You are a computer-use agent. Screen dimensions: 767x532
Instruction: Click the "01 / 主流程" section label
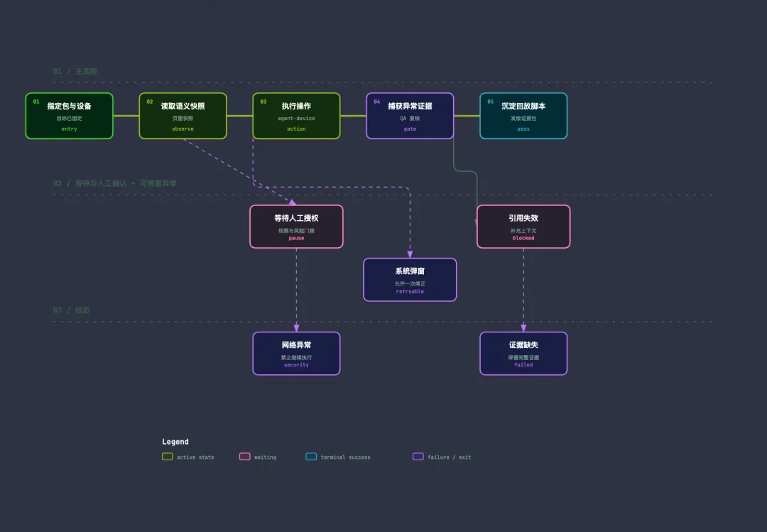(x=75, y=72)
